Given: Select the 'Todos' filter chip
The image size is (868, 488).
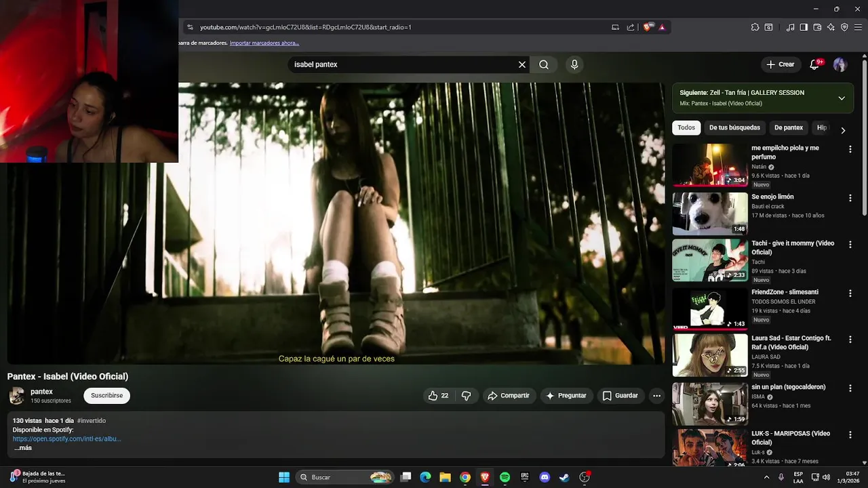Looking at the screenshot, I should pos(686,127).
